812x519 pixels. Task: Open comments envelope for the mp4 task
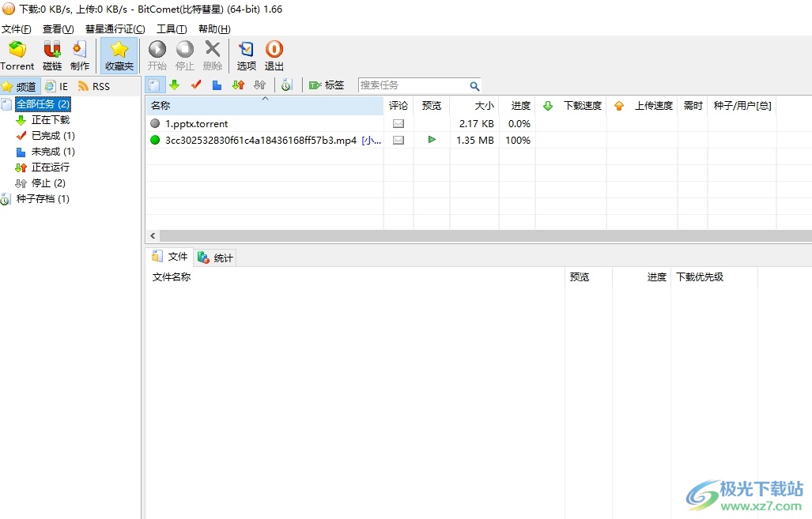click(x=398, y=141)
